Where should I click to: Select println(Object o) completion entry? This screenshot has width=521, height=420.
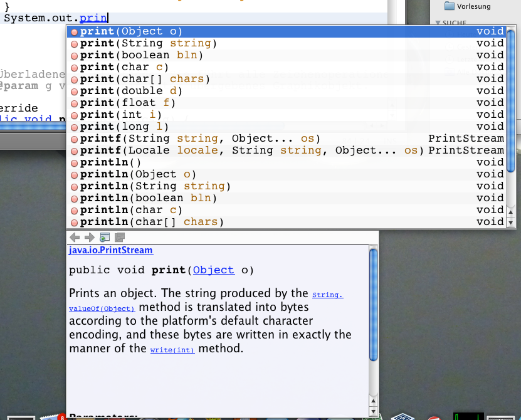tap(287, 174)
